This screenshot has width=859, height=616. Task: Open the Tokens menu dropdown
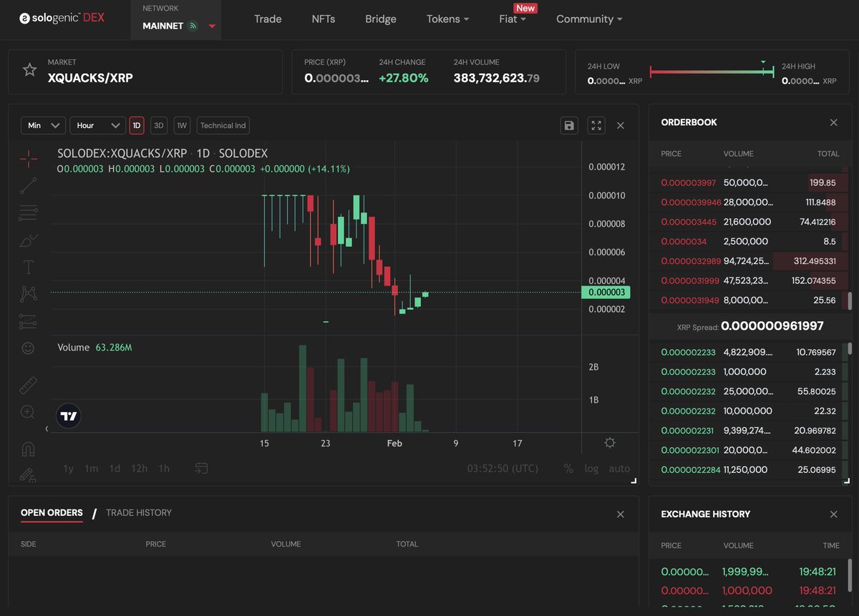point(448,19)
